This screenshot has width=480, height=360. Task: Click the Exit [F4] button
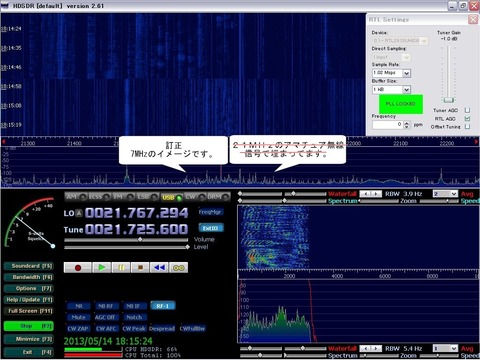click(28, 352)
